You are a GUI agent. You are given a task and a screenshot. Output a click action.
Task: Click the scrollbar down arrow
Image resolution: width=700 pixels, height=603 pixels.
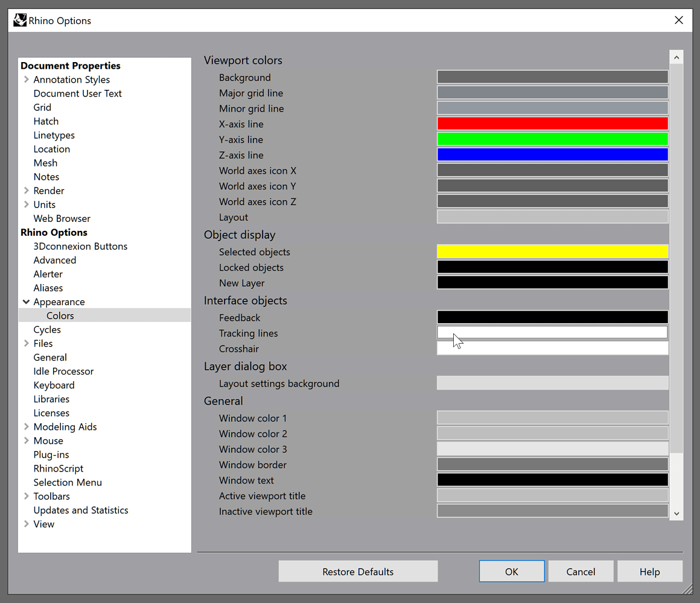[x=676, y=513]
